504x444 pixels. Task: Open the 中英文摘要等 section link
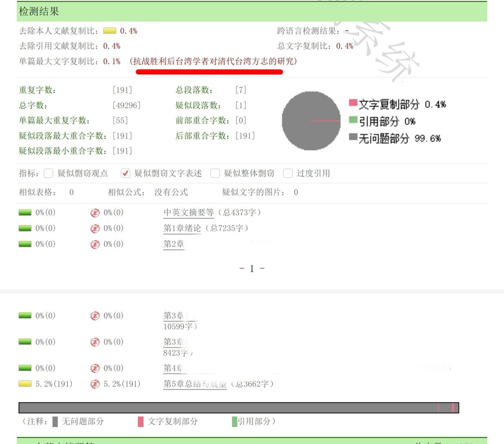coord(189,213)
